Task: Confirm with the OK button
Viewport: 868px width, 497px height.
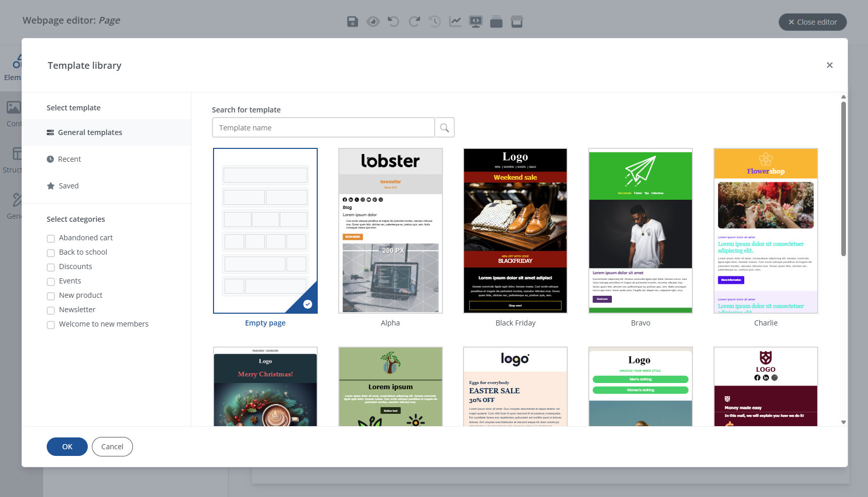Action: pos(67,447)
